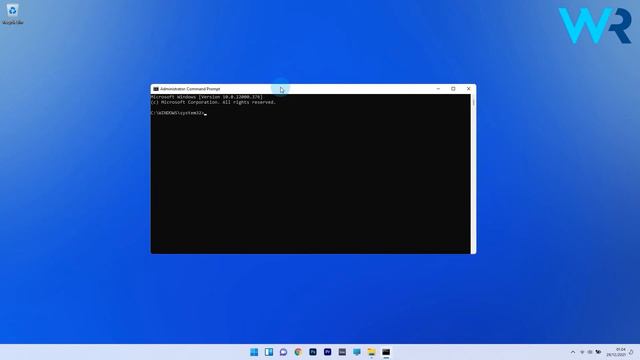Open Google Chrome from the taskbar

tap(298, 352)
